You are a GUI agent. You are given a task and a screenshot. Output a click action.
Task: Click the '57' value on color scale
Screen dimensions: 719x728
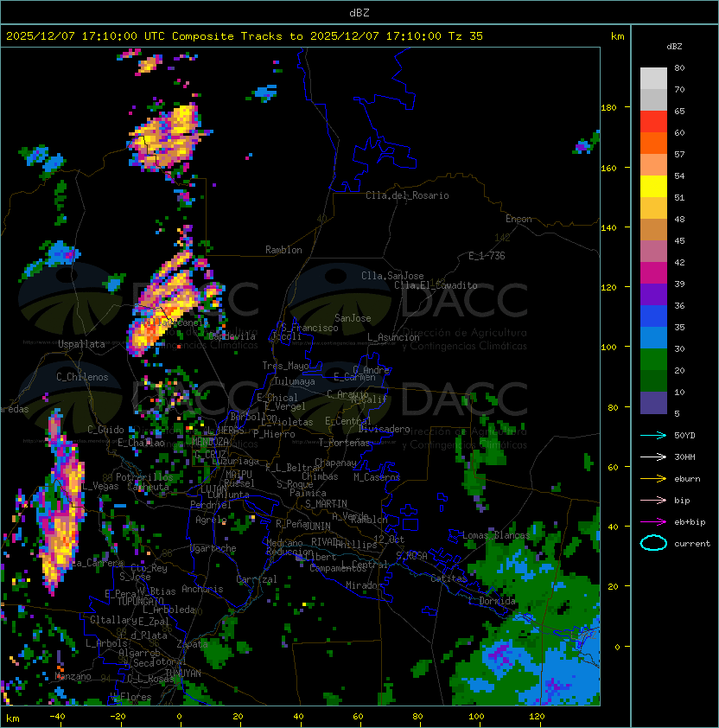pyautogui.click(x=679, y=154)
